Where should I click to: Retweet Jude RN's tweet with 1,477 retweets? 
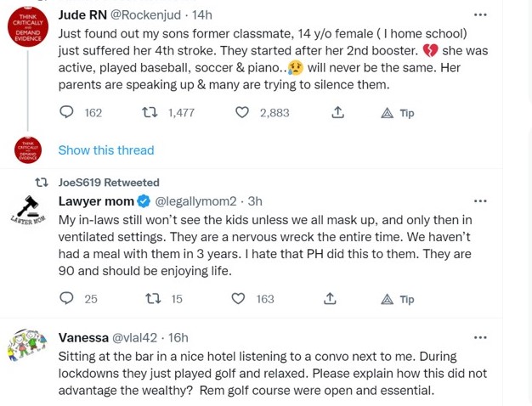(148, 112)
